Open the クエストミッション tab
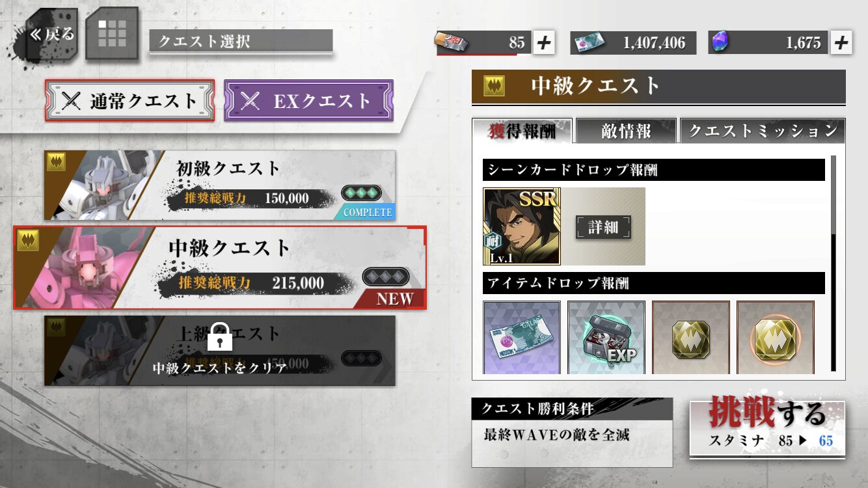This screenshot has width=868, height=488. [x=763, y=131]
